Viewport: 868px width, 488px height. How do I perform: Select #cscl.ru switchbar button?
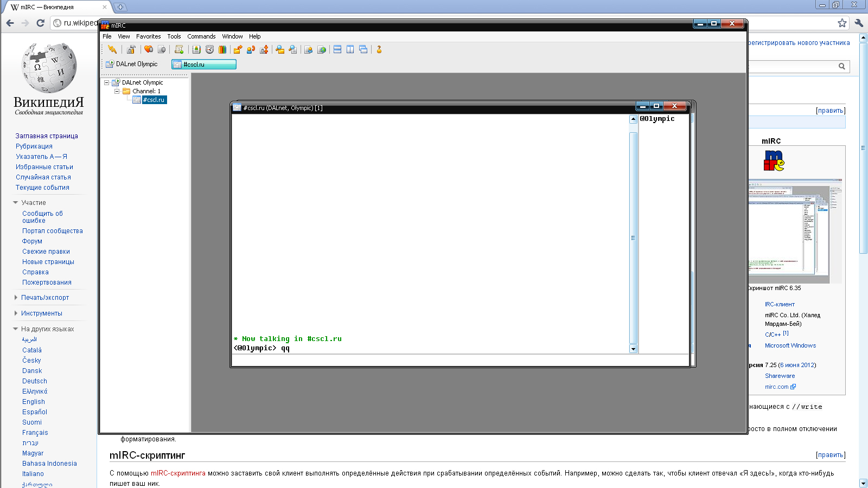coord(204,64)
